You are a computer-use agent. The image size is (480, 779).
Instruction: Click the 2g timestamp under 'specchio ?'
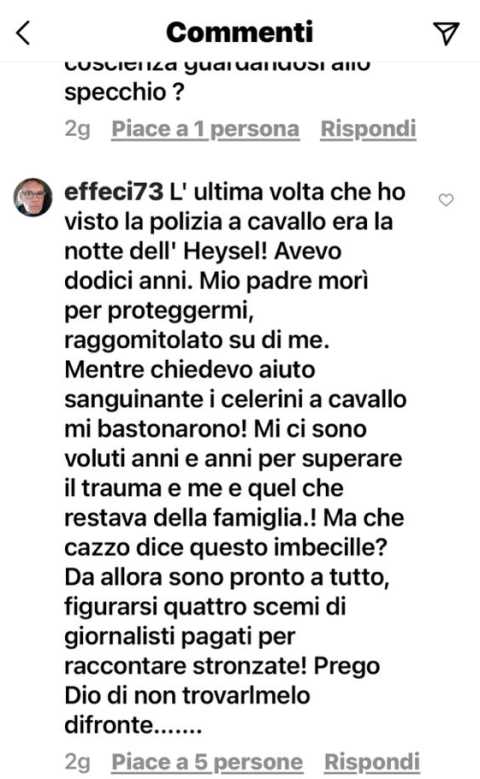click(x=78, y=129)
